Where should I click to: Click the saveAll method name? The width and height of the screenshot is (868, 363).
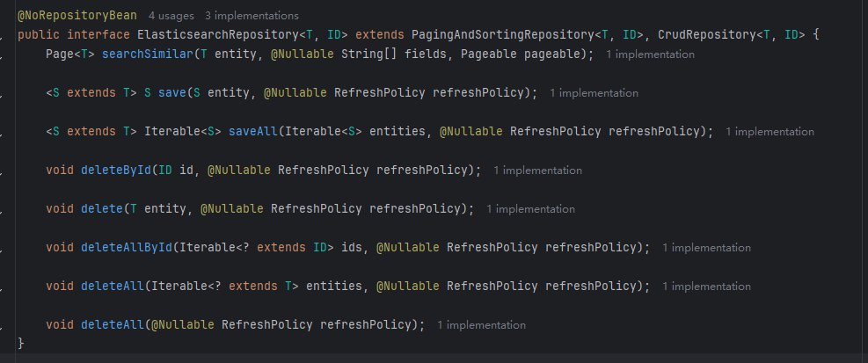coord(252,132)
